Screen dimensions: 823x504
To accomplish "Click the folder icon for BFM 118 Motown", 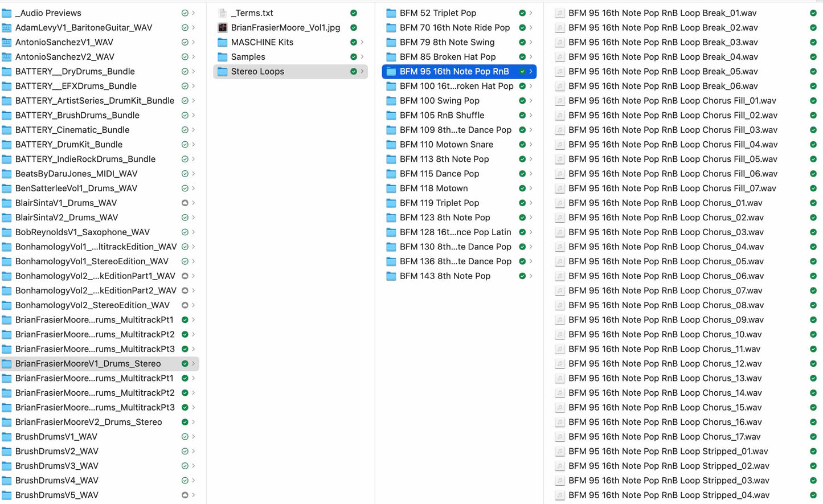I will coord(391,189).
